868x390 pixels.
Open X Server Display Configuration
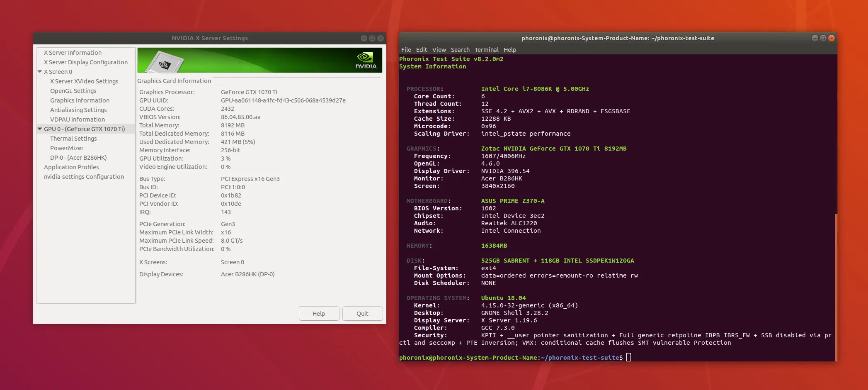click(x=86, y=62)
